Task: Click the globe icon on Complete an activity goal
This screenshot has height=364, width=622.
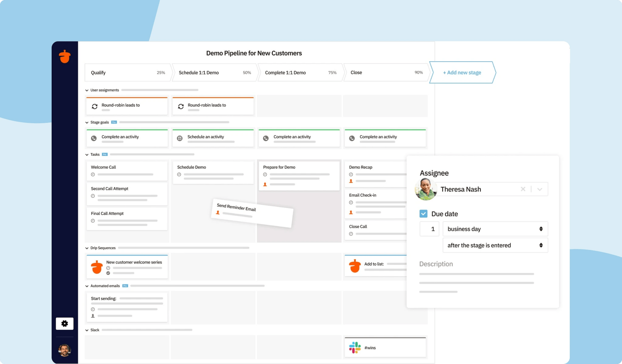Action: 94,138
